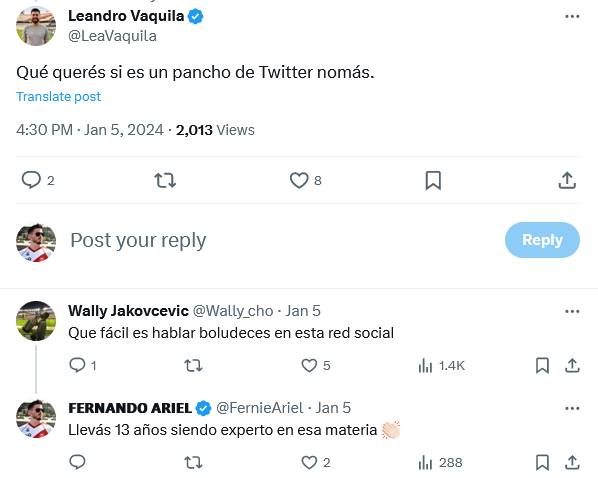Open more options on Wally Jakovcevic's reply
The width and height of the screenshot is (598, 478).
click(572, 311)
